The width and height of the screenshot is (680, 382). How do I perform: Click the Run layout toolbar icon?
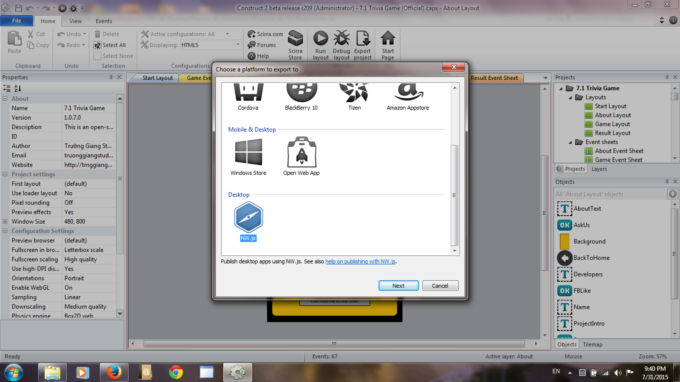click(x=320, y=45)
